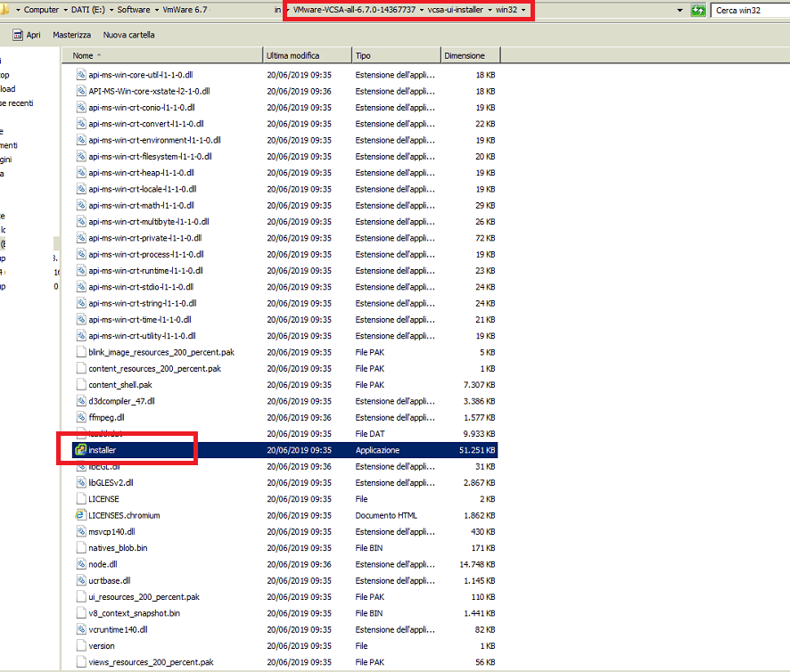Screen dimensions: 790x672
Task: Expand the arrow after win32 breadcrumb
Action: click(523, 10)
